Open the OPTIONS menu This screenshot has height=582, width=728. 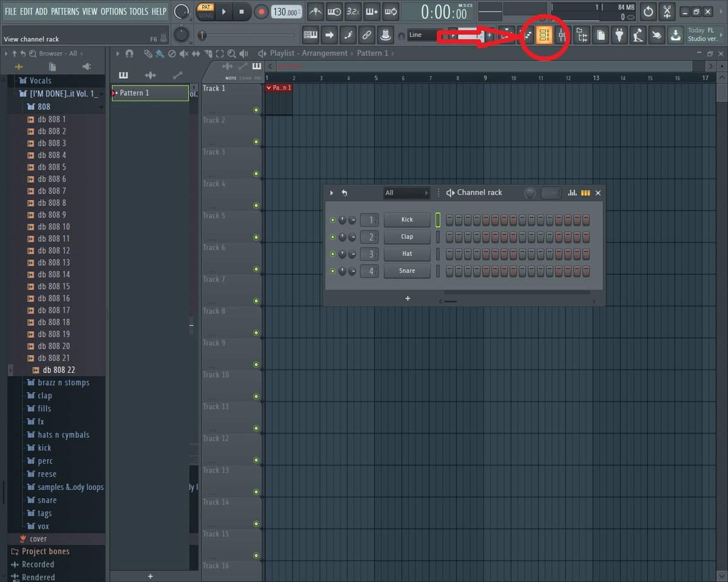click(x=113, y=12)
